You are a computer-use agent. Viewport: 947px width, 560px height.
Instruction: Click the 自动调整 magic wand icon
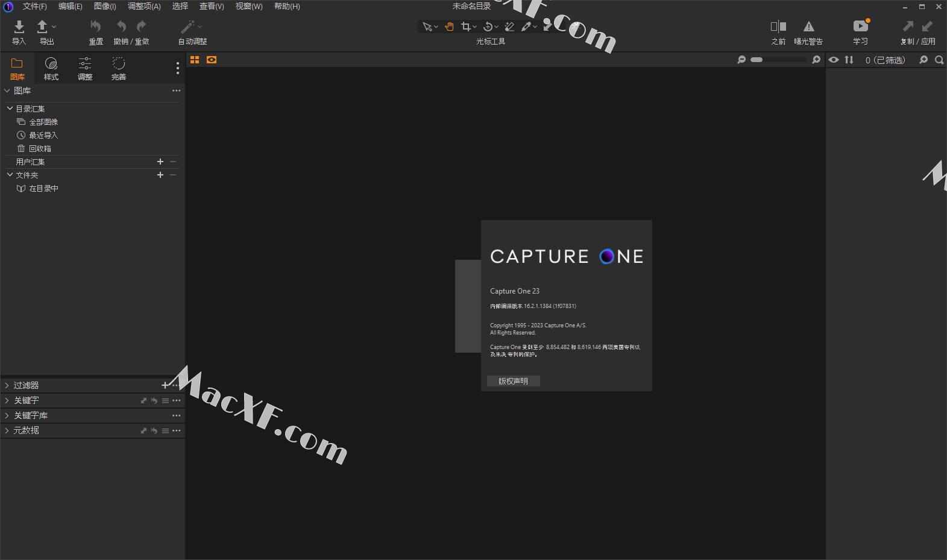(187, 27)
